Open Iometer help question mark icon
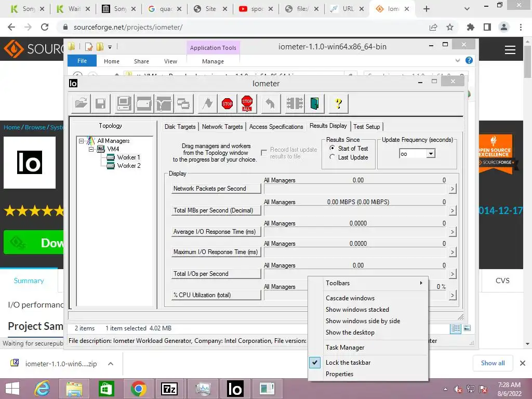The image size is (532, 399). [x=338, y=103]
